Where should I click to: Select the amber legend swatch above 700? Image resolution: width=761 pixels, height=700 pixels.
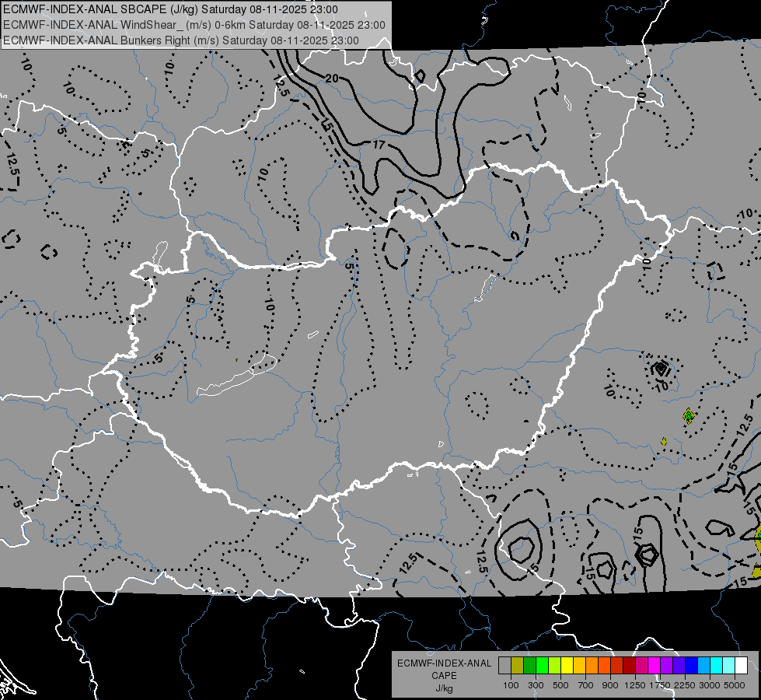coord(580,665)
